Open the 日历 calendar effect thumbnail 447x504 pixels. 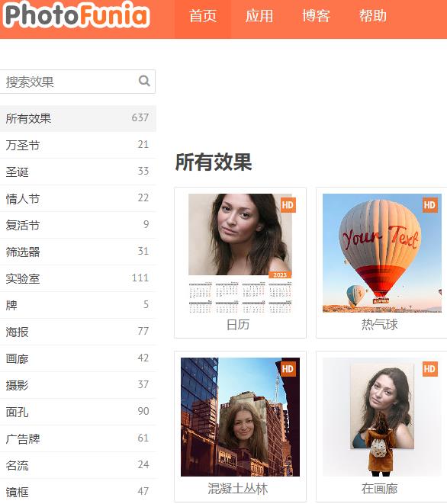pos(240,253)
